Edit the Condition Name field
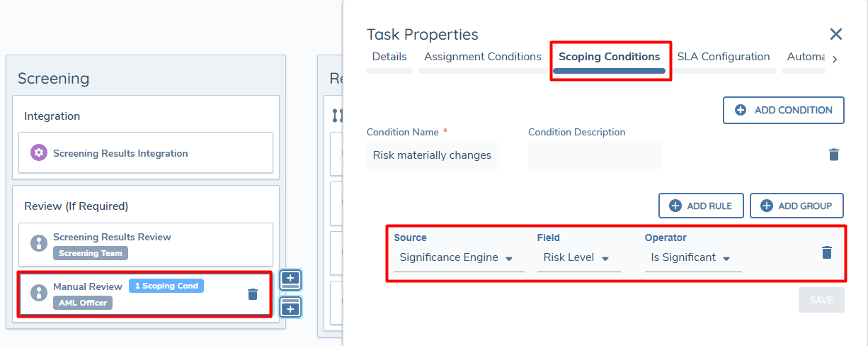Screen dimensions: 868x346 click(433, 155)
